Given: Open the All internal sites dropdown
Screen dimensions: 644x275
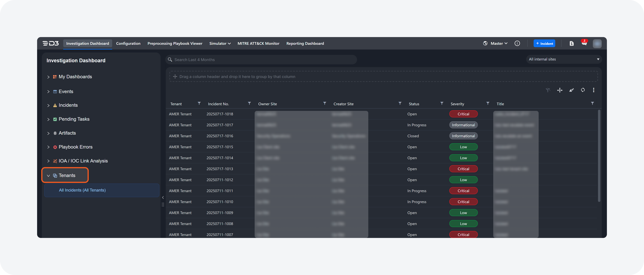Looking at the screenshot, I should coord(564,59).
